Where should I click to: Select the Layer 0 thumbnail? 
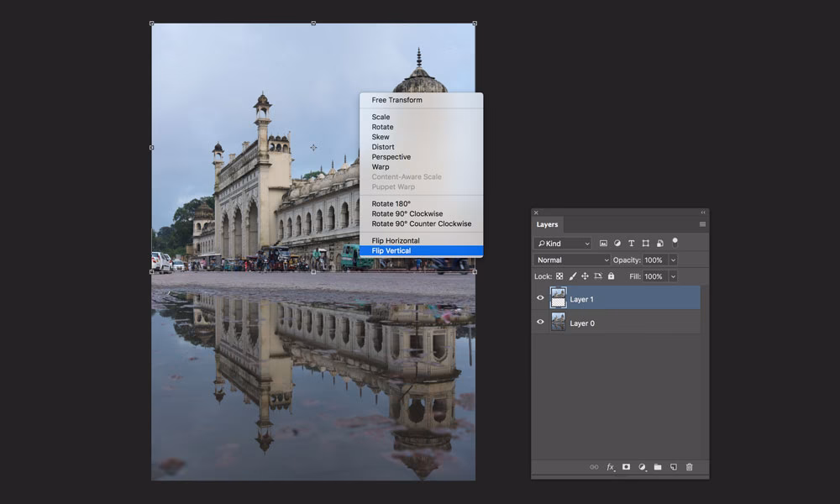[x=558, y=322]
